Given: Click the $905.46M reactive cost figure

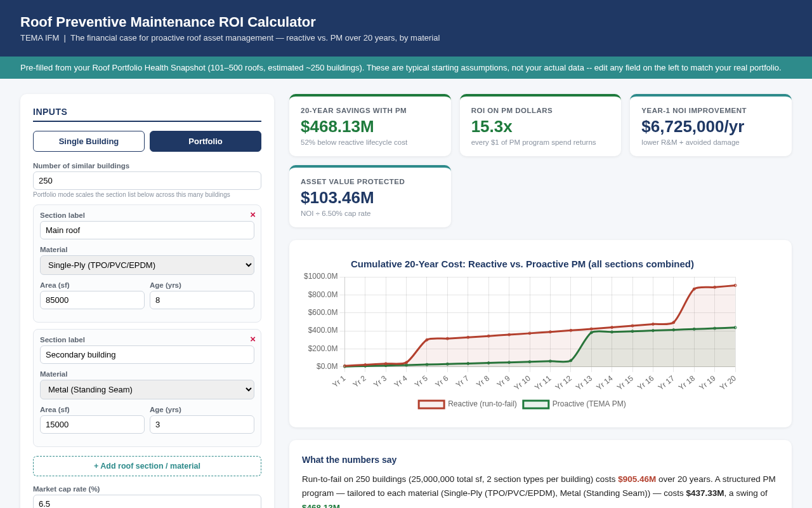Looking at the screenshot, I should (x=637, y=479).
